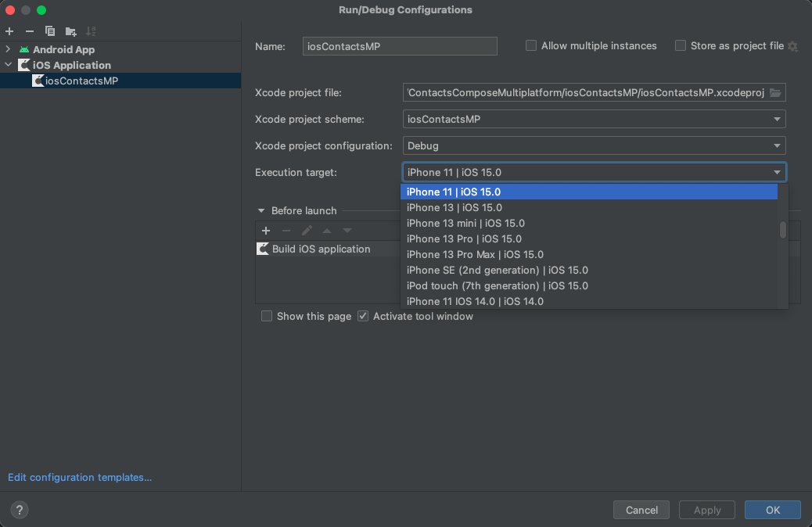Image resolution: width=812 pixels, height=527 pixels.
Task: Collapse the Before launch section
Action: (260, 210)
